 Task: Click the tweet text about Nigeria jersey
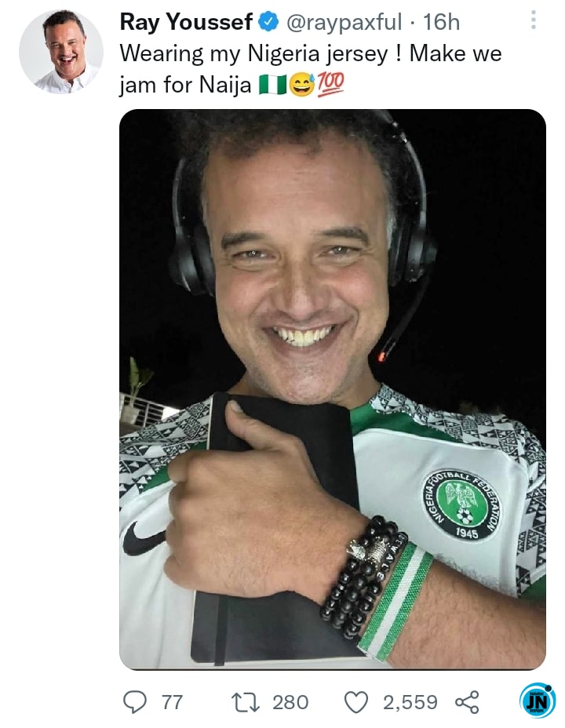(x=311, y=69)
